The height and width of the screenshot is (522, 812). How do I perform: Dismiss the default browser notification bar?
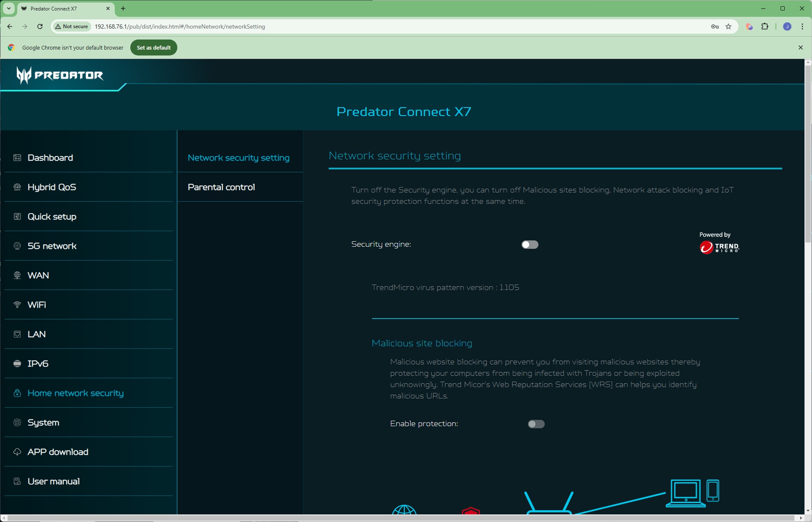tap(800, 47)
